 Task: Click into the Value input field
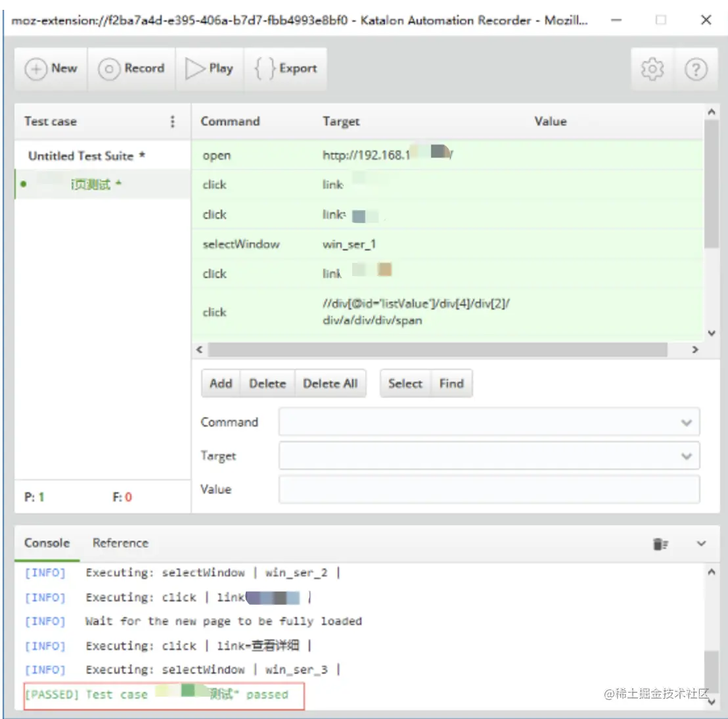(x=489, y=490)
